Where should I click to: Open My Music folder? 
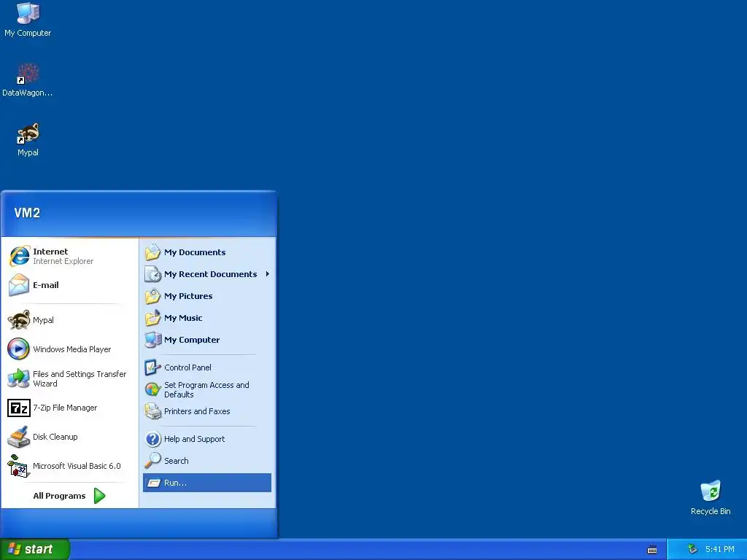[206, 318]
